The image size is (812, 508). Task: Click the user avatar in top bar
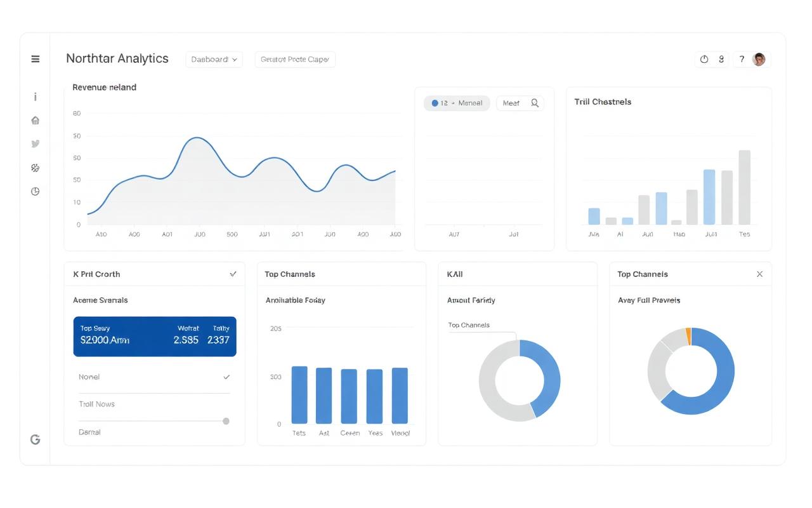tap(759, 59)
